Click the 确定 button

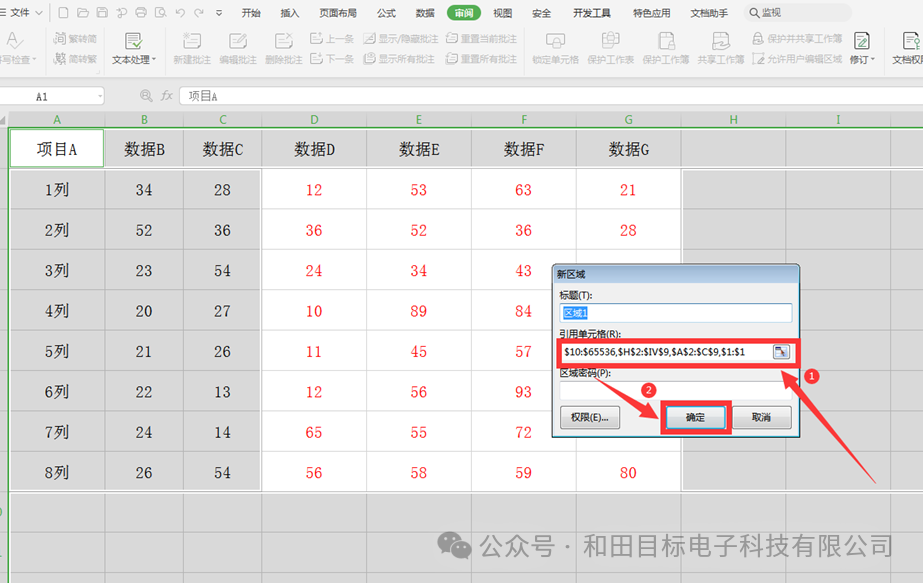695,418
